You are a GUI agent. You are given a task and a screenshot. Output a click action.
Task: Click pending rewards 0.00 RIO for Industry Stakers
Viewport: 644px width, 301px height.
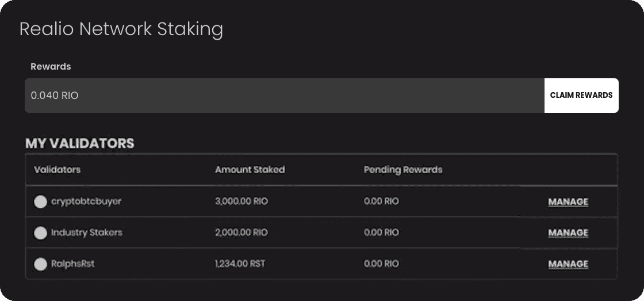[x=381, y=233]
